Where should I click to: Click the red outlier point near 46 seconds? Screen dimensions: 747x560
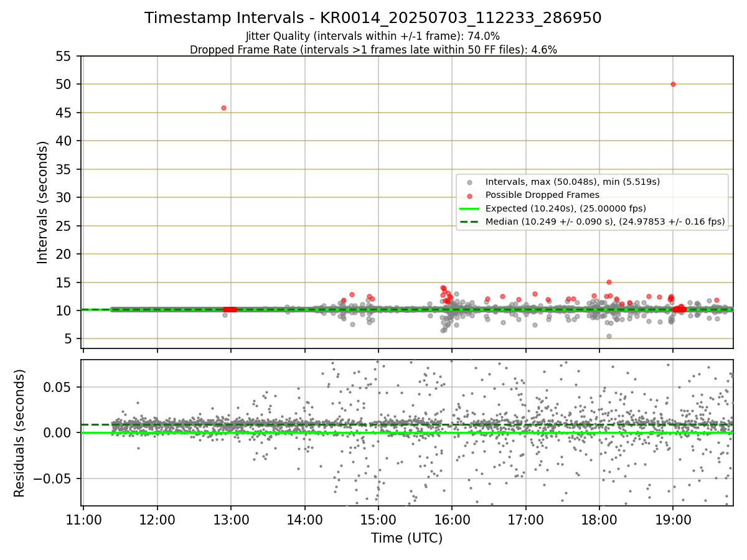click(x=223, y=108)
